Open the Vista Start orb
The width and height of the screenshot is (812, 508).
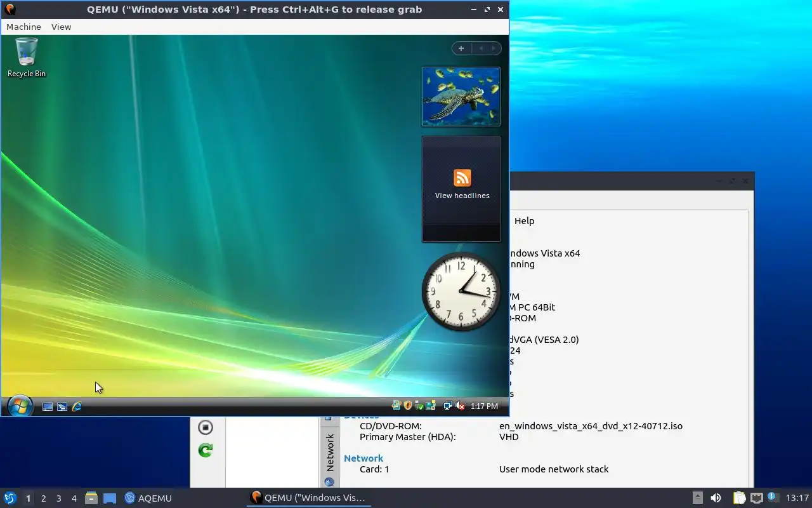(19, 406)
